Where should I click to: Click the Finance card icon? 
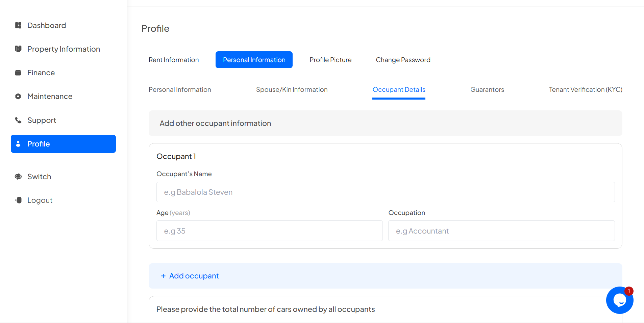click(x=18, y=73)
